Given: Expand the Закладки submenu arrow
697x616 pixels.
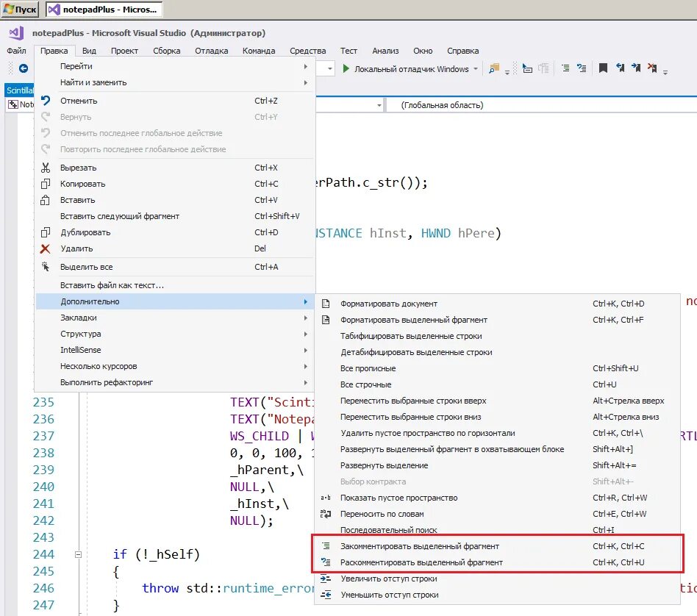Looking at the screenshot, I should (x=305, y=318).
